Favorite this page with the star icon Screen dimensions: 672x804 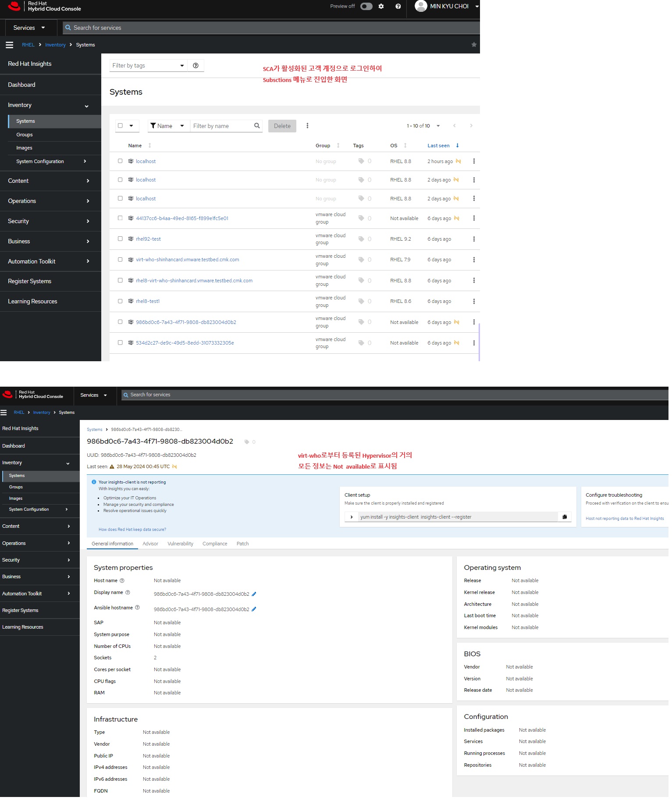[474, 44]
